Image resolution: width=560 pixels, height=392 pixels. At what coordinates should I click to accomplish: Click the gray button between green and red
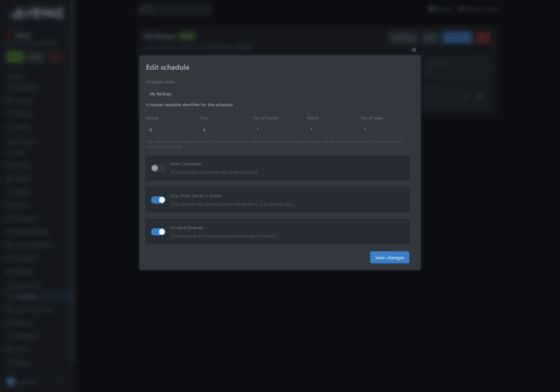[35, 57]
